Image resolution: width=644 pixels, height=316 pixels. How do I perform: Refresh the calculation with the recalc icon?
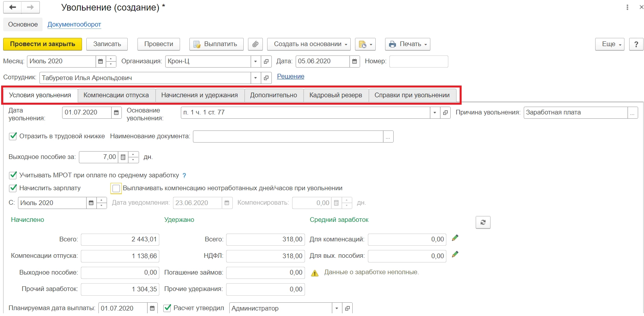[483, 222]
